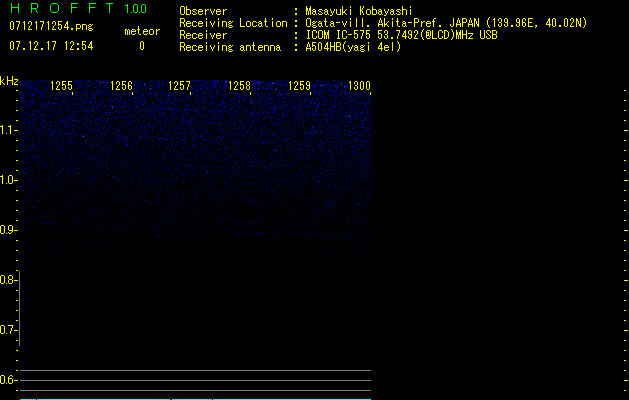Click the date stamp 07.12.17 12:54
Screen dimensions: 629x400
[51, 46]
